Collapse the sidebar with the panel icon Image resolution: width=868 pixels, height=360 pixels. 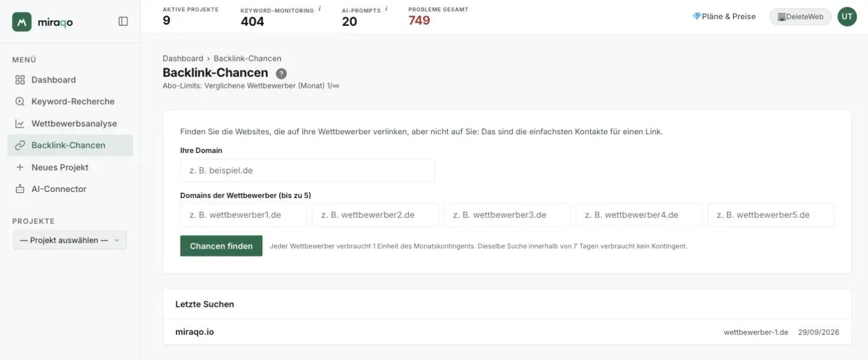(123, 21)
